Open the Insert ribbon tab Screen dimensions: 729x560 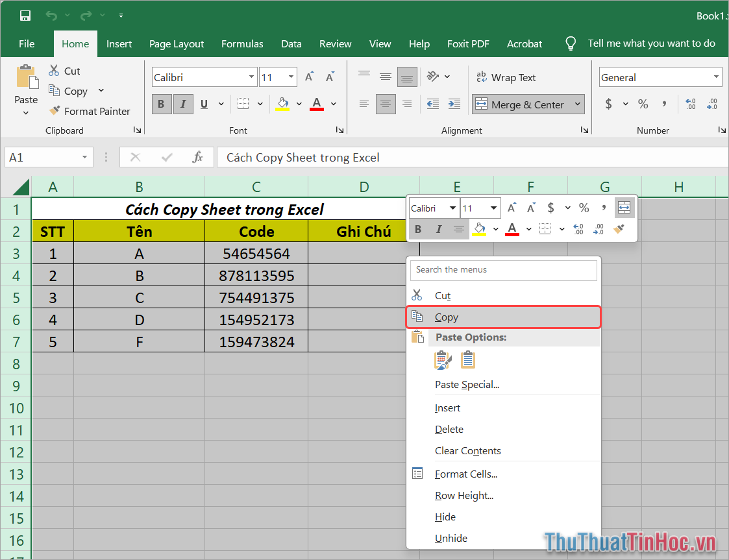coord(119,43)
